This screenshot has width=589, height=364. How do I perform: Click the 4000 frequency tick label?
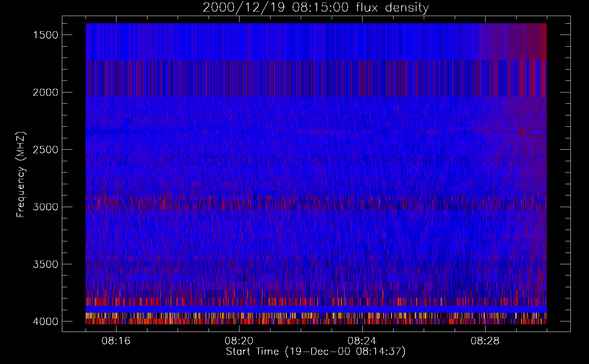tap(46, 321)
